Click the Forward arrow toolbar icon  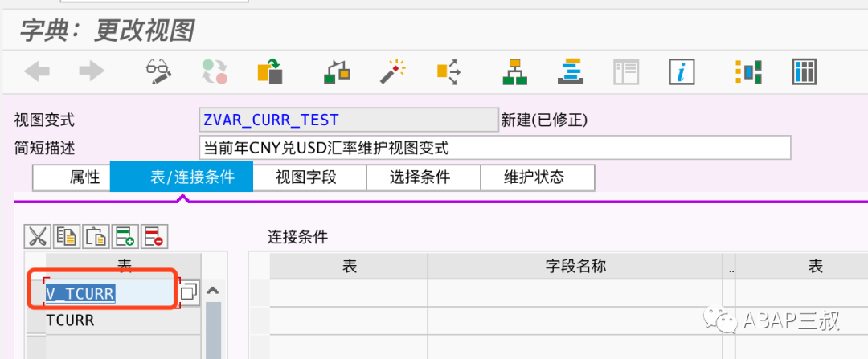pyautogui.click(x=92, y=71)
